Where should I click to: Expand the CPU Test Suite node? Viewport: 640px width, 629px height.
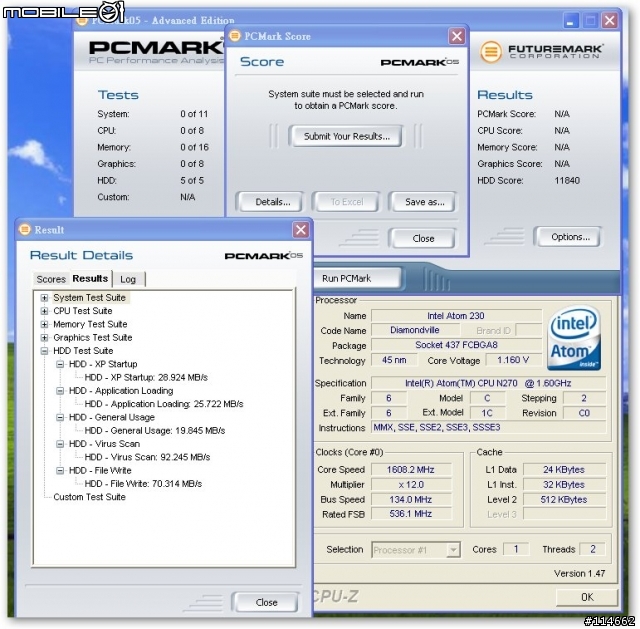[44, 311]
